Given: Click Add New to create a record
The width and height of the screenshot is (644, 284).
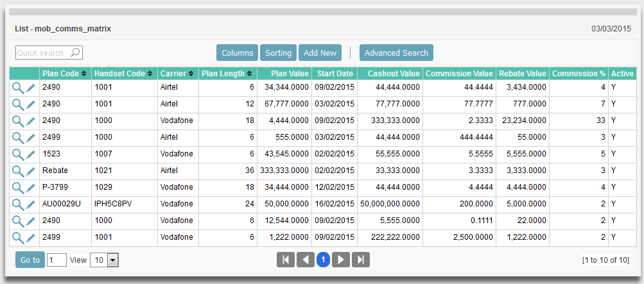Looking at the screenshot, I should tap(320, 53).
